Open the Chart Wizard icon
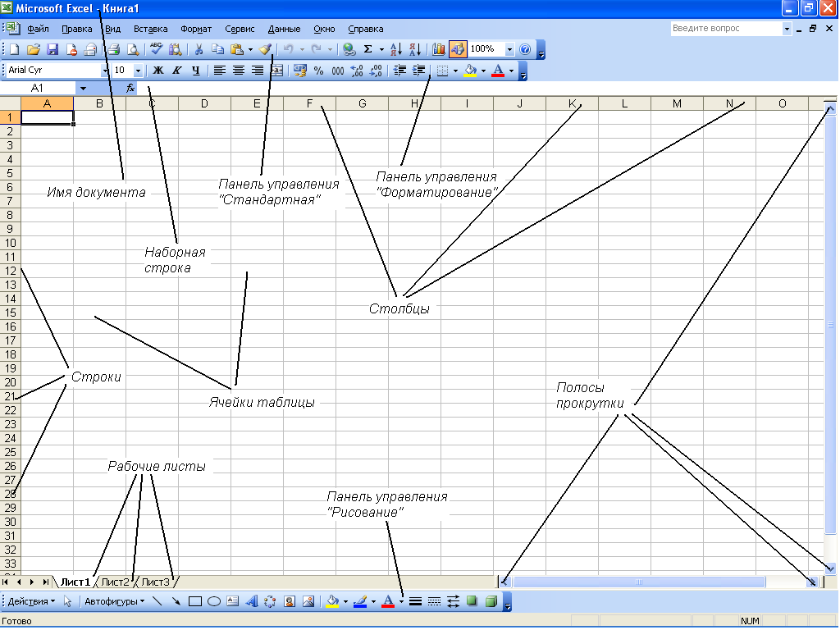 (x=438, y=49)
